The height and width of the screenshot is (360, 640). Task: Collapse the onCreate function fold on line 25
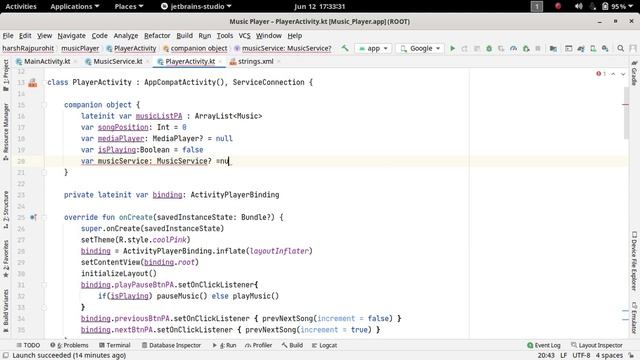pos(44,217)
